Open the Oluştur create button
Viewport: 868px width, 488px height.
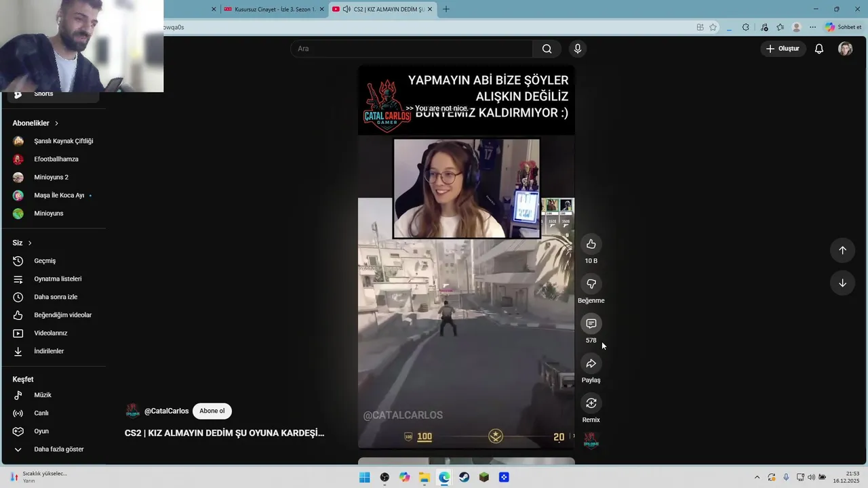click(x=783, y=49)
